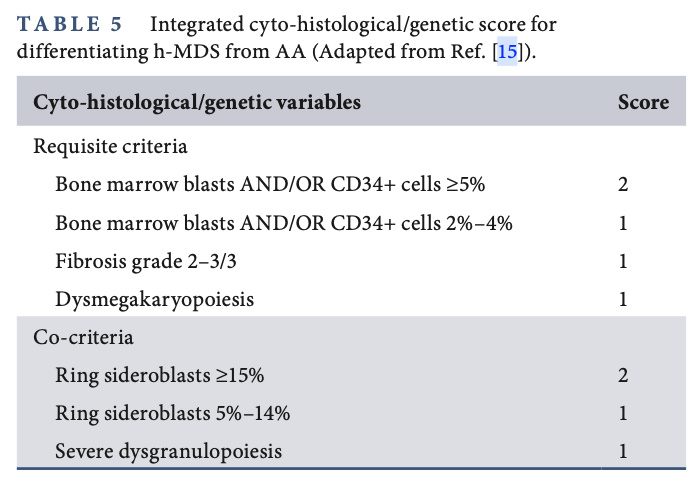Click the blasts/CD34+ cells 2%–4% row label
The image size is (696, 482).
(x=284, y=223)
